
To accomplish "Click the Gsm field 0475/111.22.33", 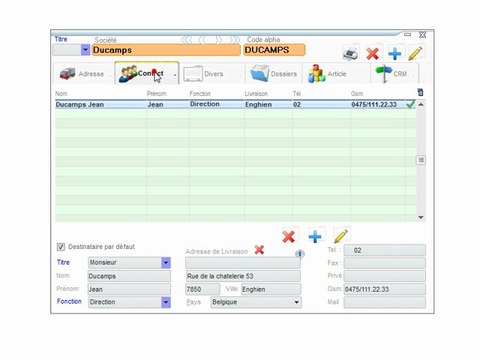I will (x=385, y=289).
